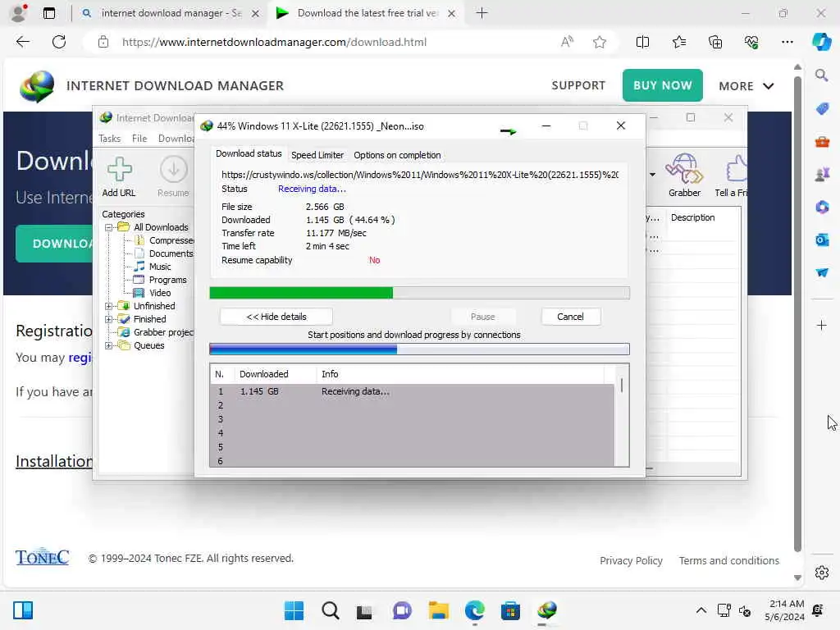Open the Grabber tool in IDM
The image size is (840, 630).
[684, 168]
